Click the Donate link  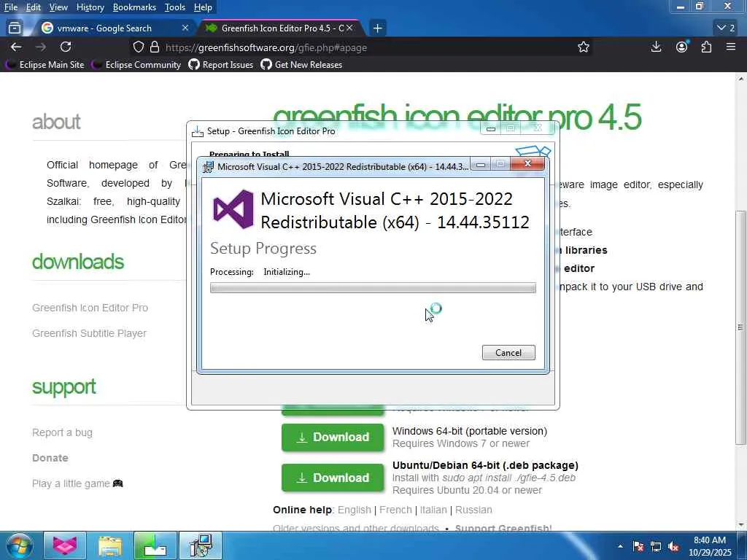click(50, 458)
